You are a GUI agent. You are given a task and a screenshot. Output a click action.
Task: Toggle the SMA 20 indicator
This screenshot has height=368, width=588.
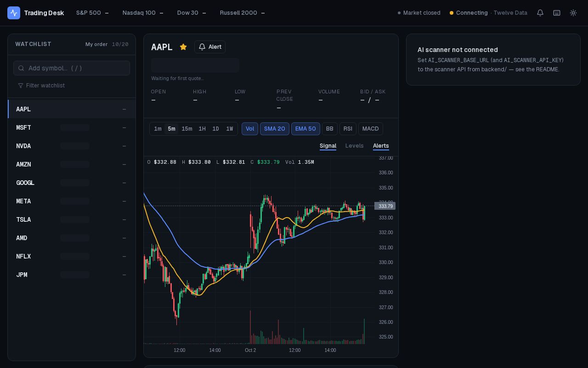pos(275,129)
